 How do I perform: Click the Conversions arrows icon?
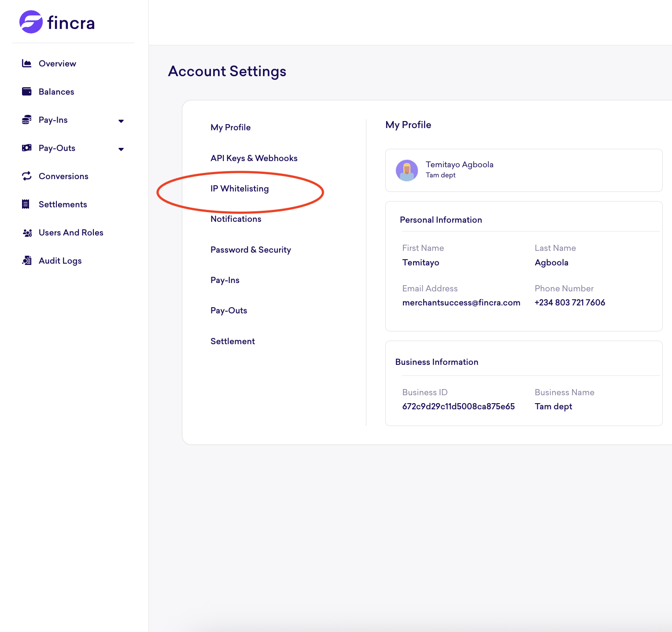point(26,176)
